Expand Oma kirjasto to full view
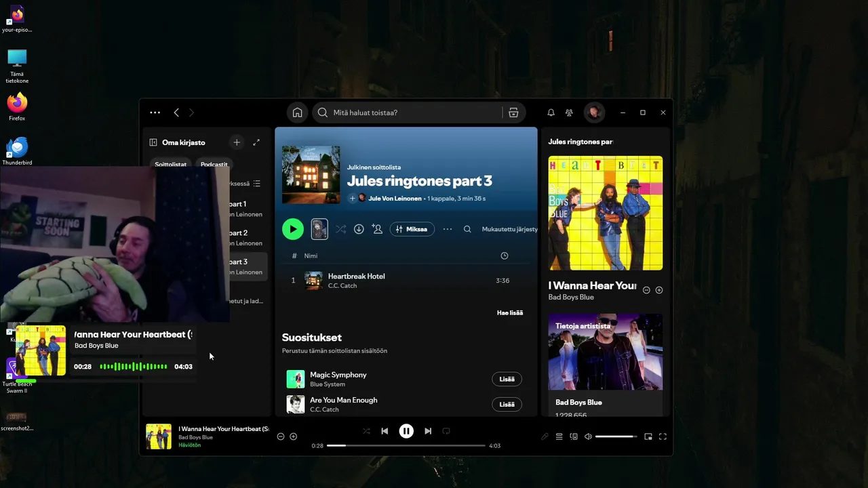Screen dimensions: 868x488 (x=256, y=142)
